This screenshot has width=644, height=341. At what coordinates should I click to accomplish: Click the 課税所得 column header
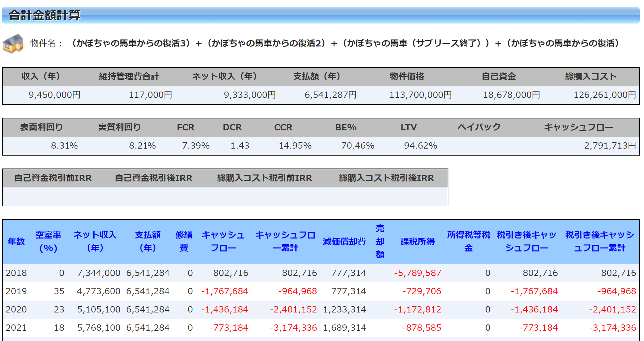pyautogui.click(x=417, y=241)
